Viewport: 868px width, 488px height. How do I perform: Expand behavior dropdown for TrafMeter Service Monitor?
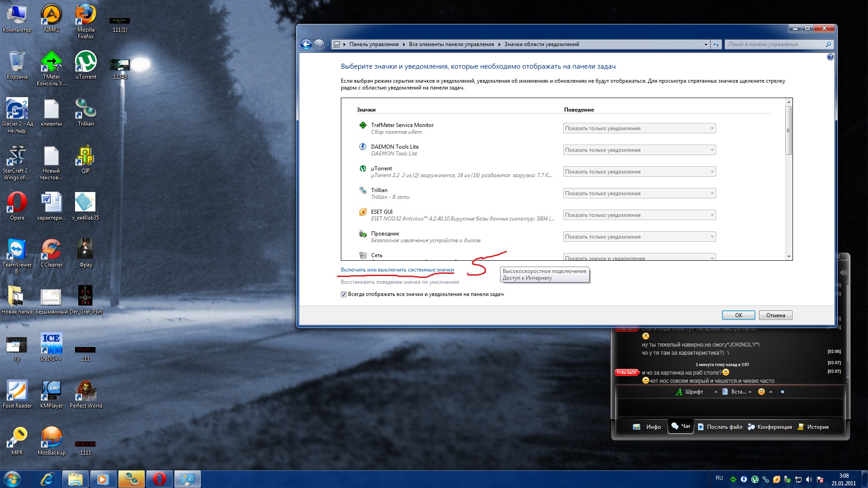click(639, 128)
